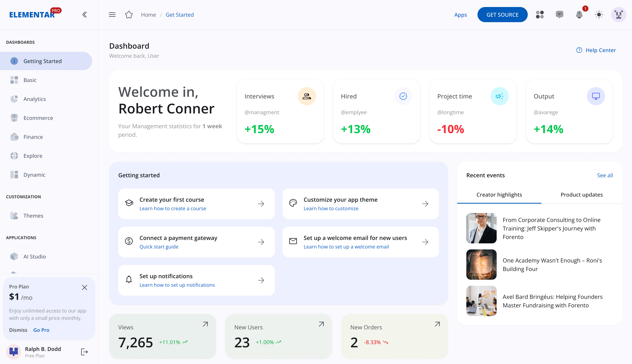
Task: Open the notifications bell with badge
Action: [x=579, y=15]
